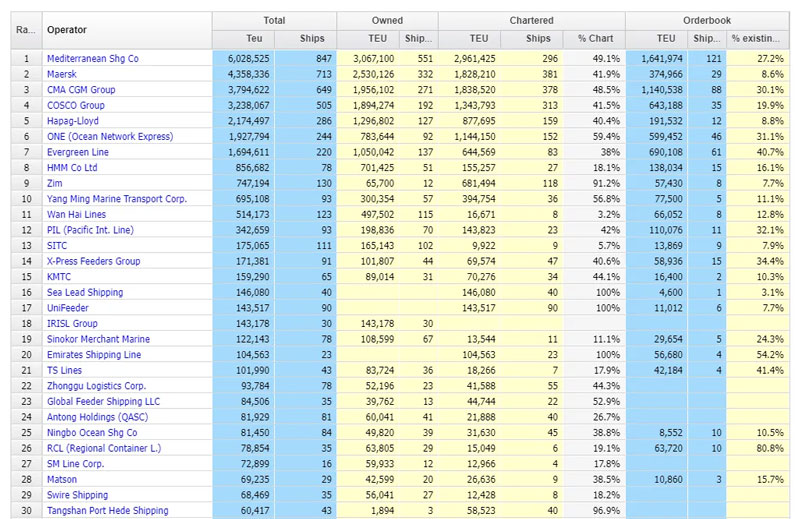Sort by Ships under the Total header
Screen dimensions: 800x519
[x=312, y=39]
